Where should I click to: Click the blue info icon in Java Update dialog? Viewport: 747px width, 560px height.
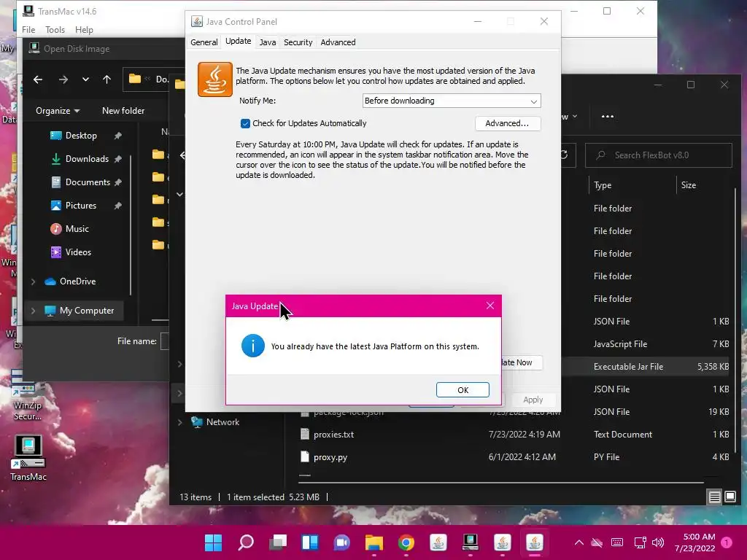click(253, 346)
